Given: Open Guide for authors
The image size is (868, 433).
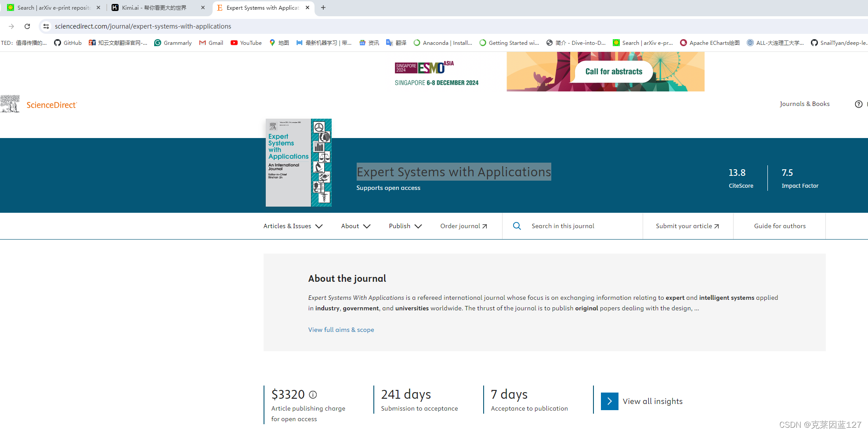Looking at the screenshot, I should pyautogui.click(x=780, y=226).
